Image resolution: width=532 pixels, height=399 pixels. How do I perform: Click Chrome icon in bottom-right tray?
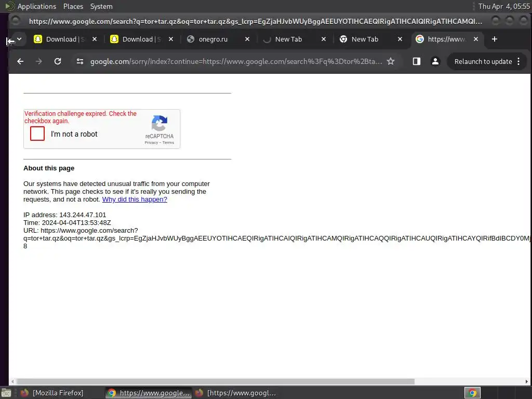472,393
